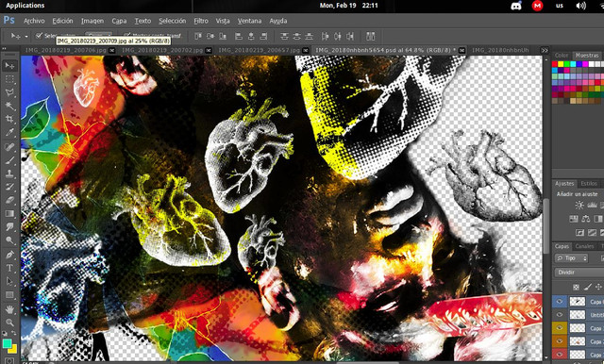The height and width of the screenshot is (364, 604).
Task: Swap foreground and background colors
Action: 14,334
